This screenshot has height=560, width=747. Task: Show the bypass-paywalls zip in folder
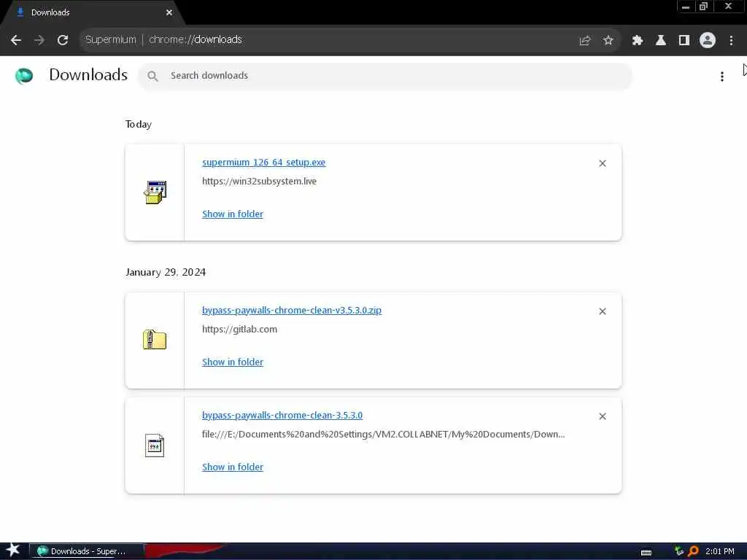coord(233,362)
